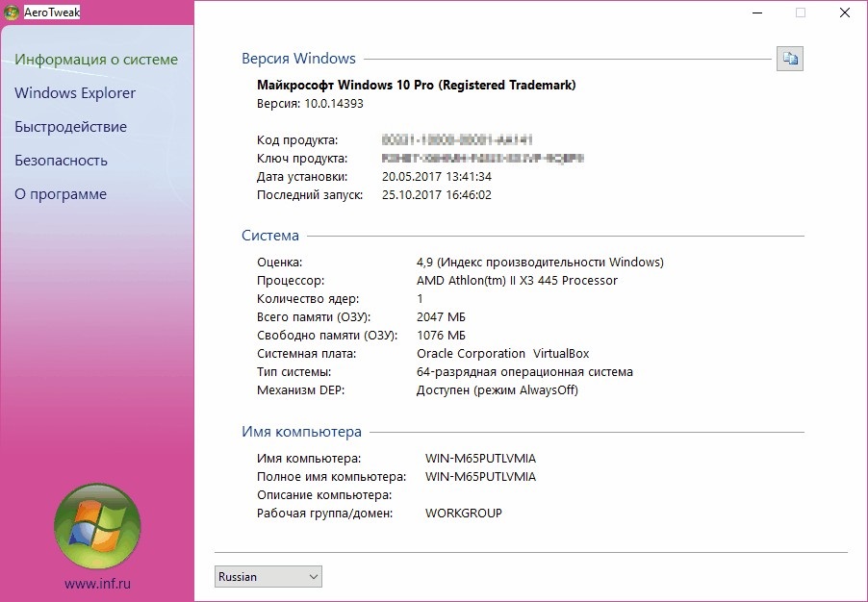868x602 pixels.
Task: Click install date 20.05.2017 13:41:34
Action: pos(437,177)
